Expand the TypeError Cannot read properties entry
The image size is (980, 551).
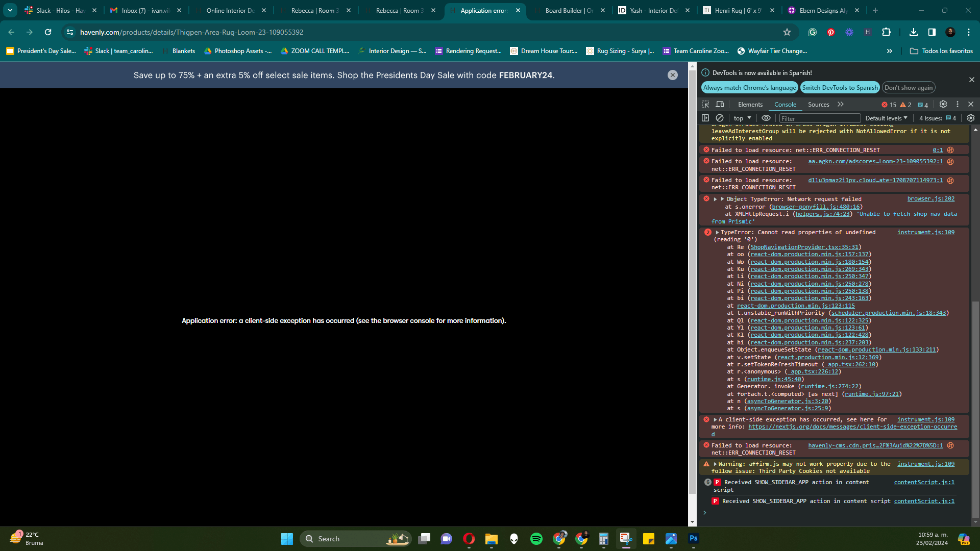pos(717,232)
